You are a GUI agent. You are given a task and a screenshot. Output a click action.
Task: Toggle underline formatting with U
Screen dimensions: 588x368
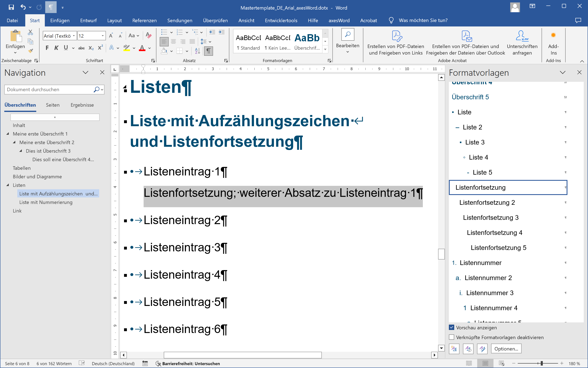(66, 48)
